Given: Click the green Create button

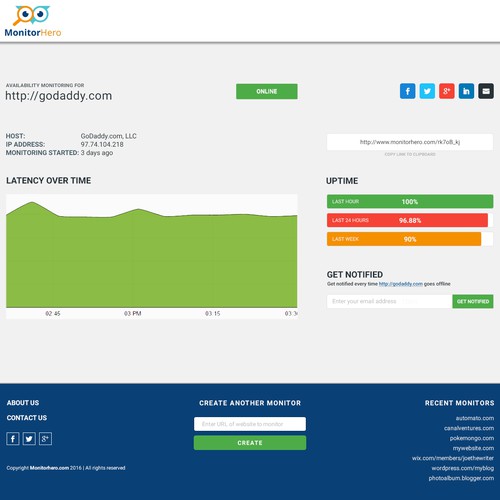Looking at the screenshot, I should tap(250, 443).
